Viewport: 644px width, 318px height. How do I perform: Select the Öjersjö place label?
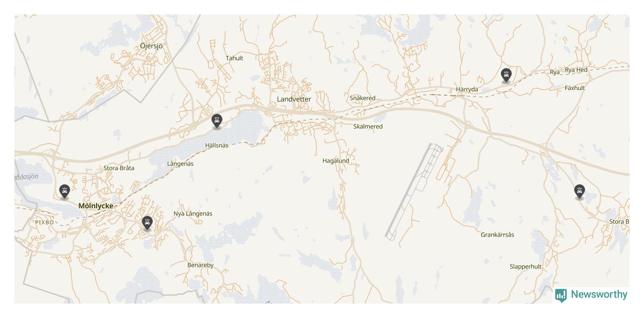point(151,46)
